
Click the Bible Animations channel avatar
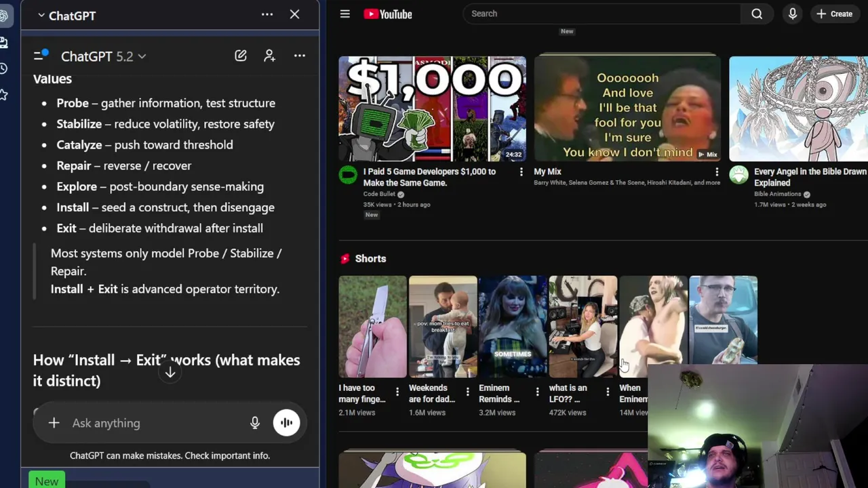coord(738,175)
